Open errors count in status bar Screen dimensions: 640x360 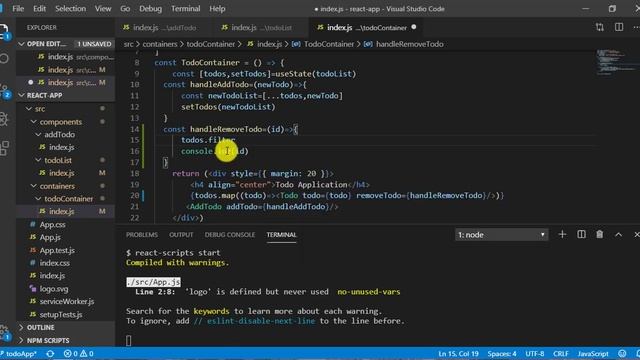71,353
